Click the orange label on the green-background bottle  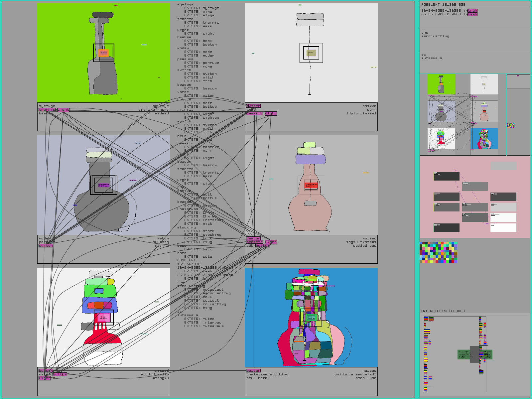click(103, 53)
